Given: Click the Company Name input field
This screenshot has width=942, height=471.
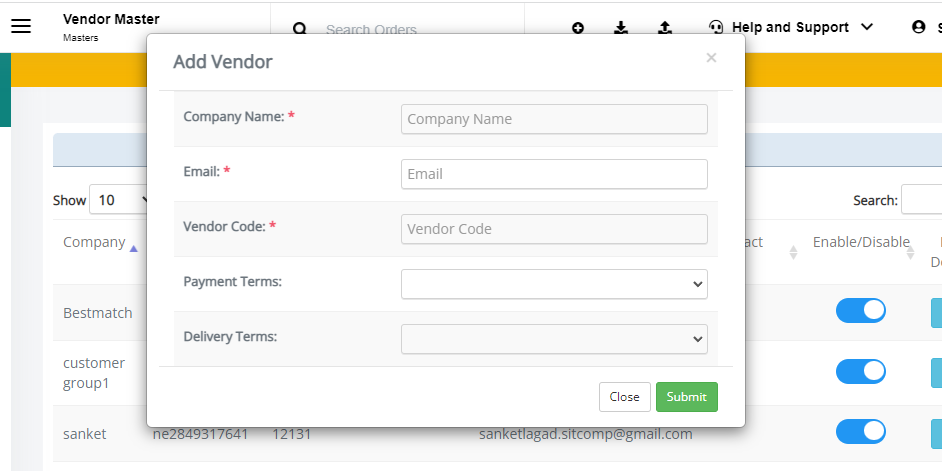Looking at the screenshot, I should (554, 119).
